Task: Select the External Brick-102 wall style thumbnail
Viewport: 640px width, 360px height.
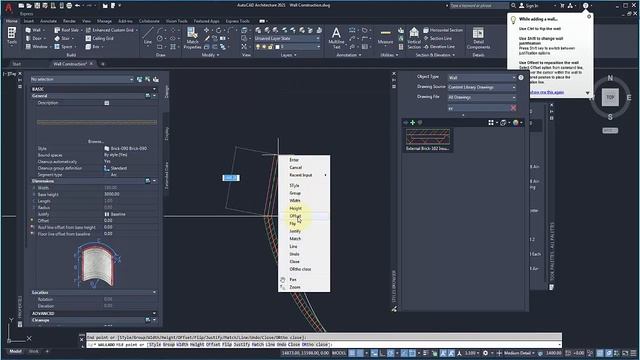Action: point(428,140)
